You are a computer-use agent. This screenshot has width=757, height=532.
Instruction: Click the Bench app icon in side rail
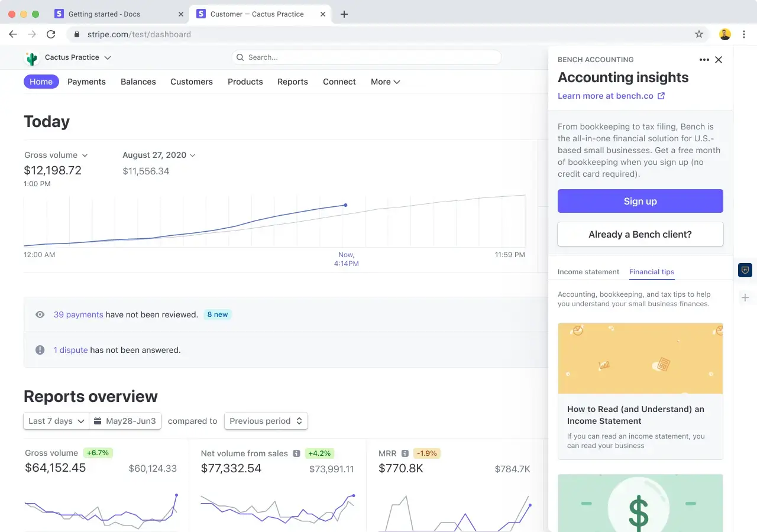pos(745,270)
